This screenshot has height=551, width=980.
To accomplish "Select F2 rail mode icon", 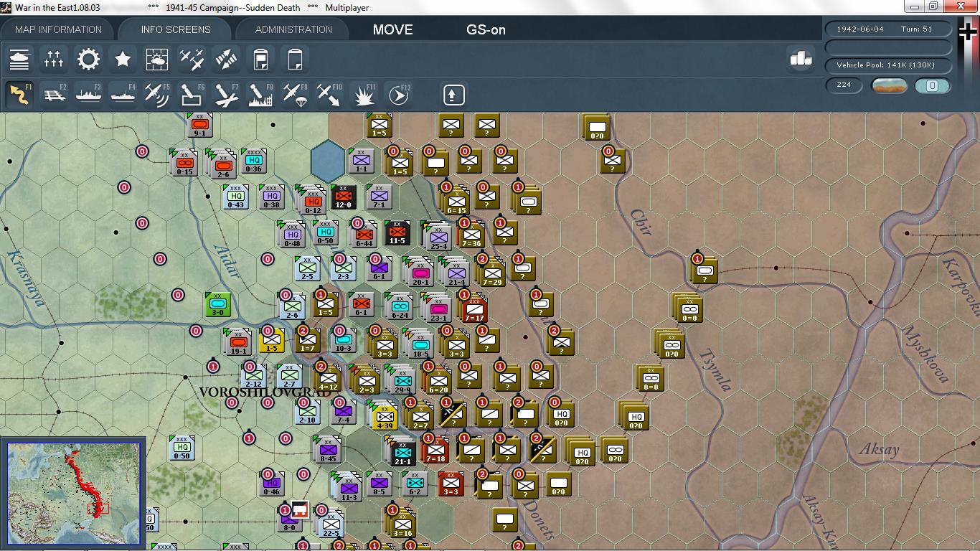I will (x=54, y=94).
